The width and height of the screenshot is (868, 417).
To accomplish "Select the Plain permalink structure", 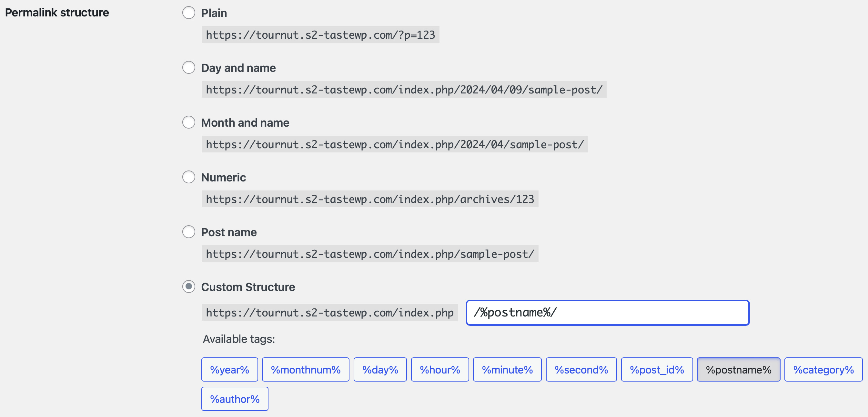I will coord(189,13).
